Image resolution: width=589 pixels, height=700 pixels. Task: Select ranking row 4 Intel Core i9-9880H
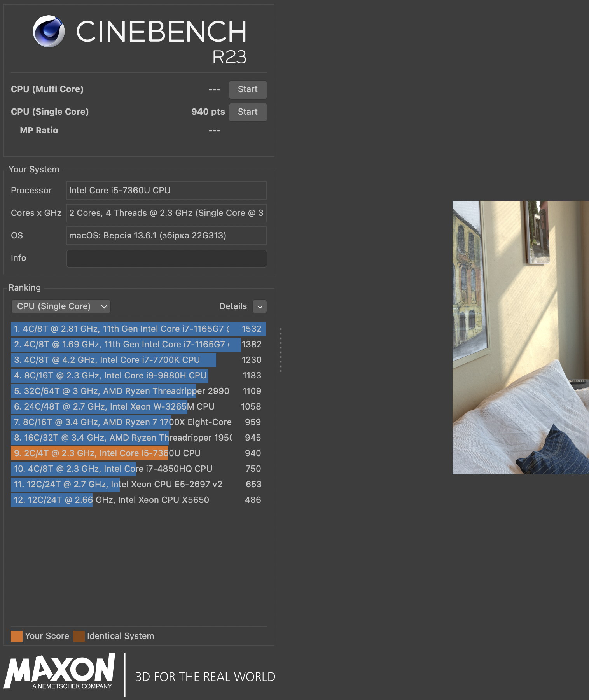138,376
